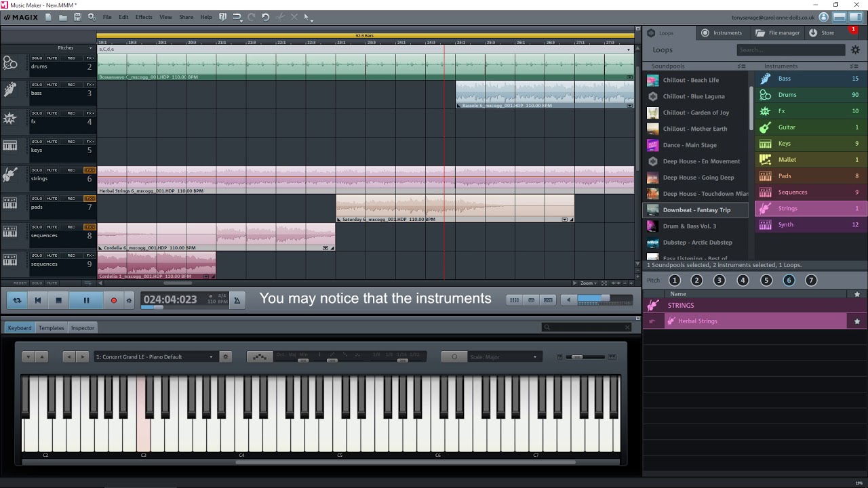Click the fx track starburst icon

click(x=10, y=119)
